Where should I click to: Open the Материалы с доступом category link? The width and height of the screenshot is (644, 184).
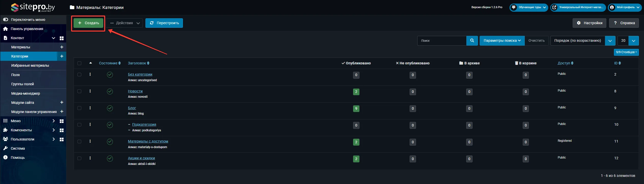pos(148,141)
